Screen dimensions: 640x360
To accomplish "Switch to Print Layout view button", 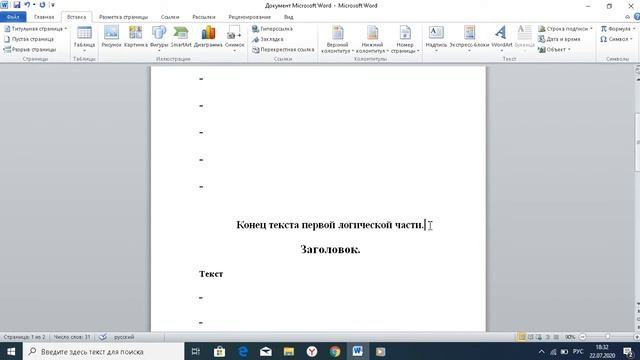I will coord(522,337).
